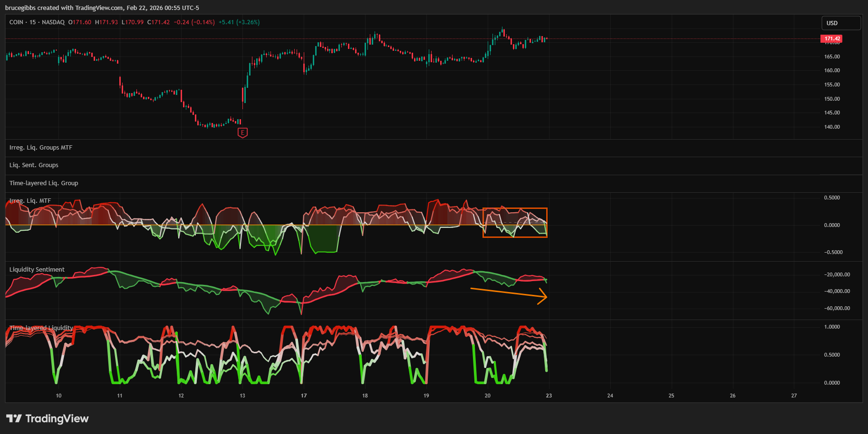Click the 150.00 level on price axis

coord(832,99)
